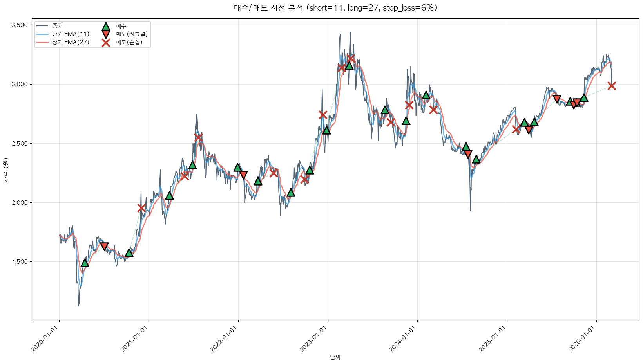Viewport: 643px width, 364px height.
Task: Click the stop-loss X just before 2023-01-01
Action: [323, 115]
